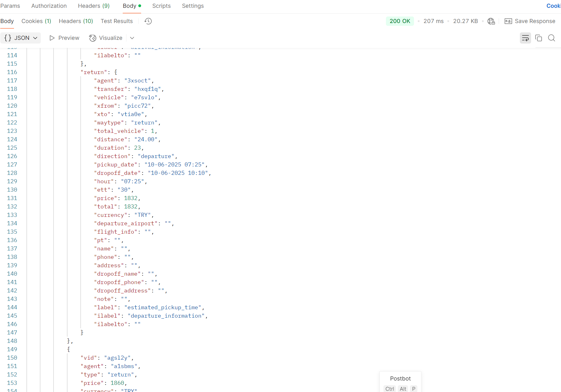
Task: Switch to the Authorization tab
Action: coord(49,6)
